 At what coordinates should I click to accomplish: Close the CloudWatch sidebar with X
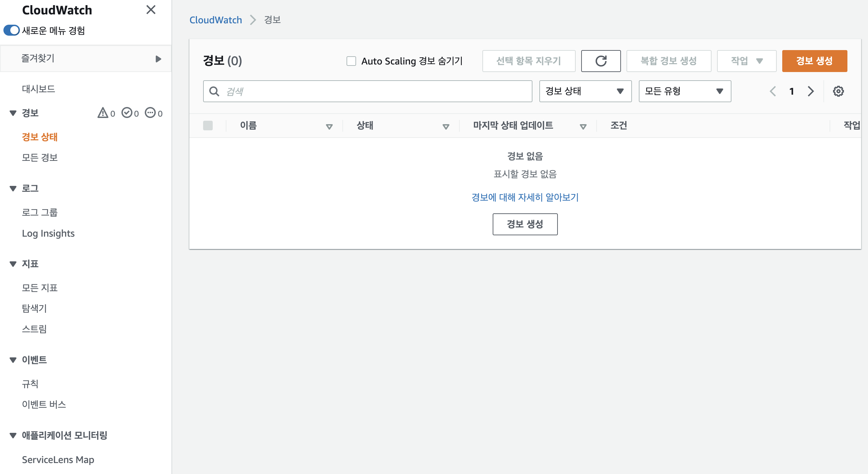pyautogui.click(x=151, y=10)
